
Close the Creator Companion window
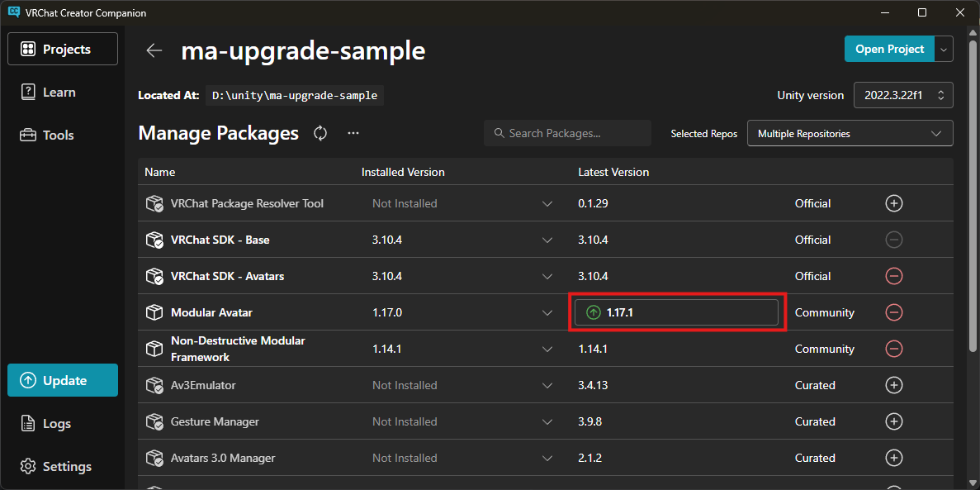coord(959,12)
